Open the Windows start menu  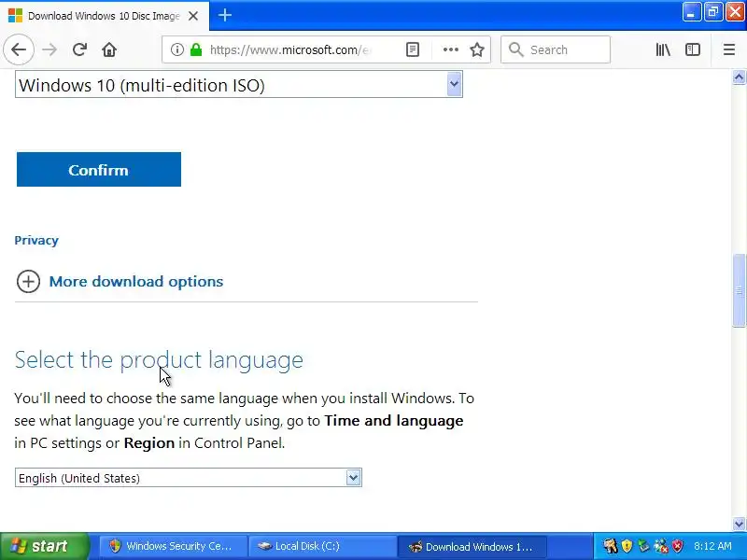click(44, 546)
